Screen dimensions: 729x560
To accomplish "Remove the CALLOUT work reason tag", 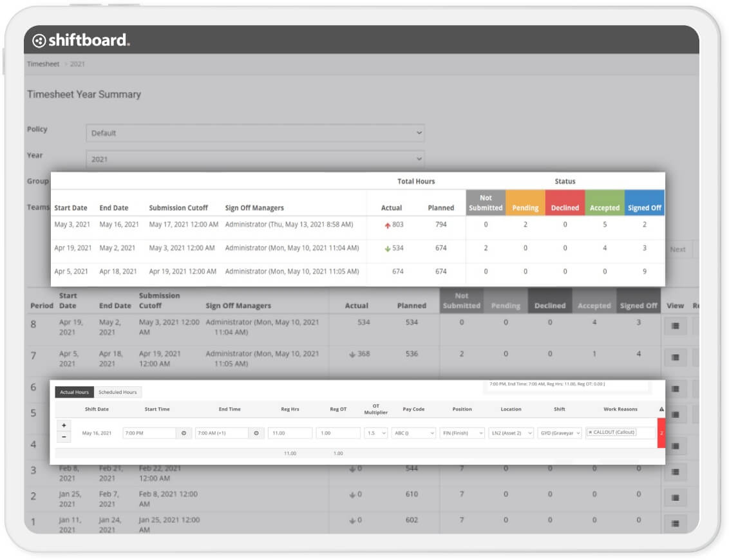I will (591, 432).
